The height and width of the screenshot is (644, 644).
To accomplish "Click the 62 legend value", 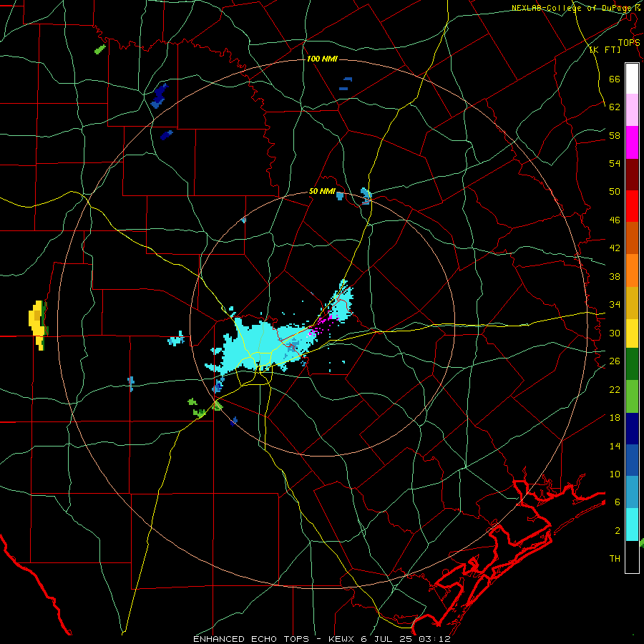I will (615, 107).
